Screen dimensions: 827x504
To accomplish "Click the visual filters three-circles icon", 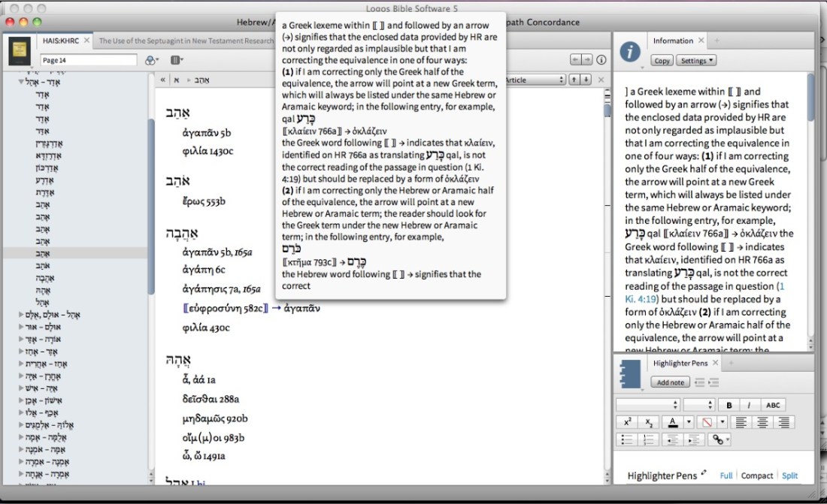I will point(151,60).
